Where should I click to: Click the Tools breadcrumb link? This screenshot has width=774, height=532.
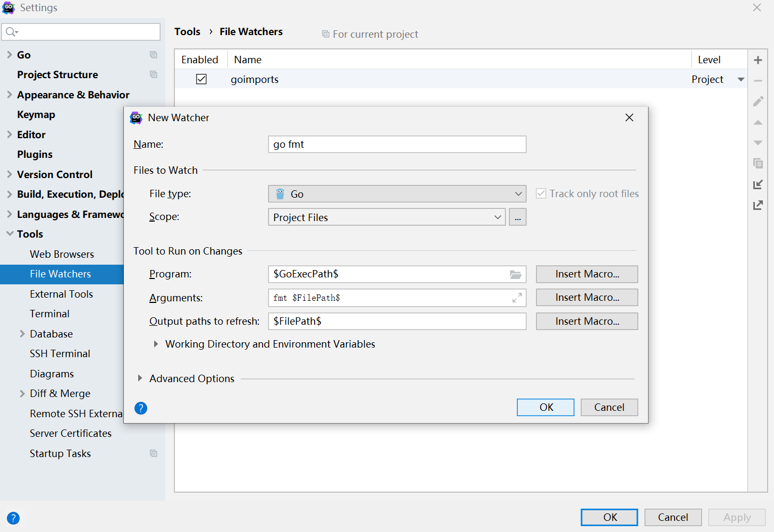[187, 32]
